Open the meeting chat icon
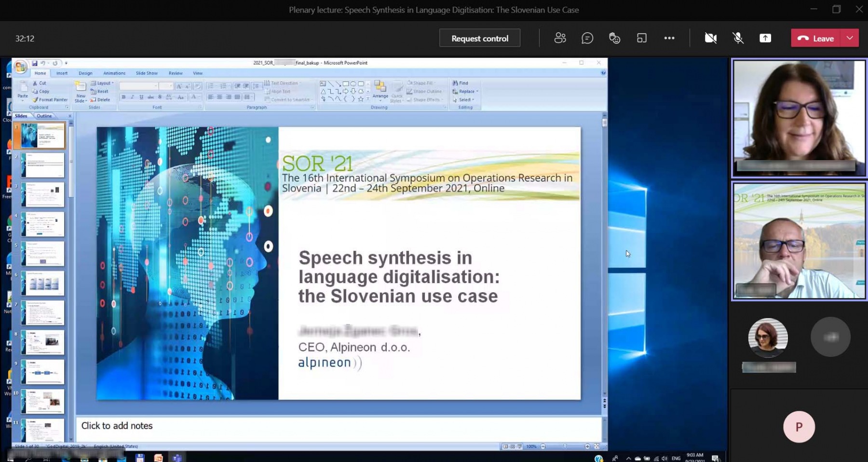868x462 pixels. point(587,38)
